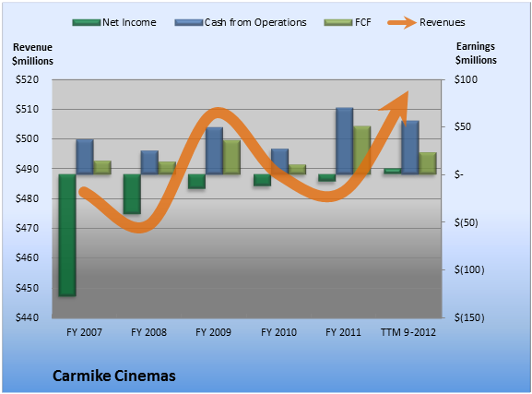Select the TTM 9-2012 Net Income bar

pyautogui.click(x=393, y=172)
